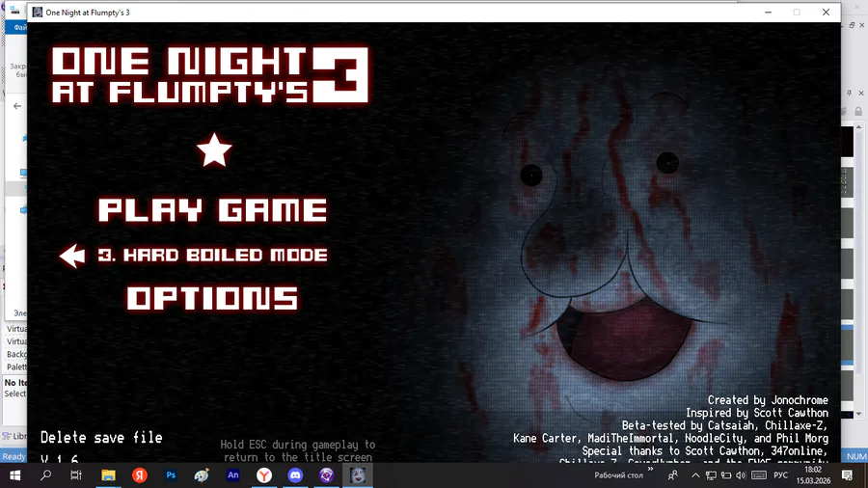Open the Windows Start menu
The height and width of the screenshot is (488, 868).
pyautogui.click(x=14, y=475)
